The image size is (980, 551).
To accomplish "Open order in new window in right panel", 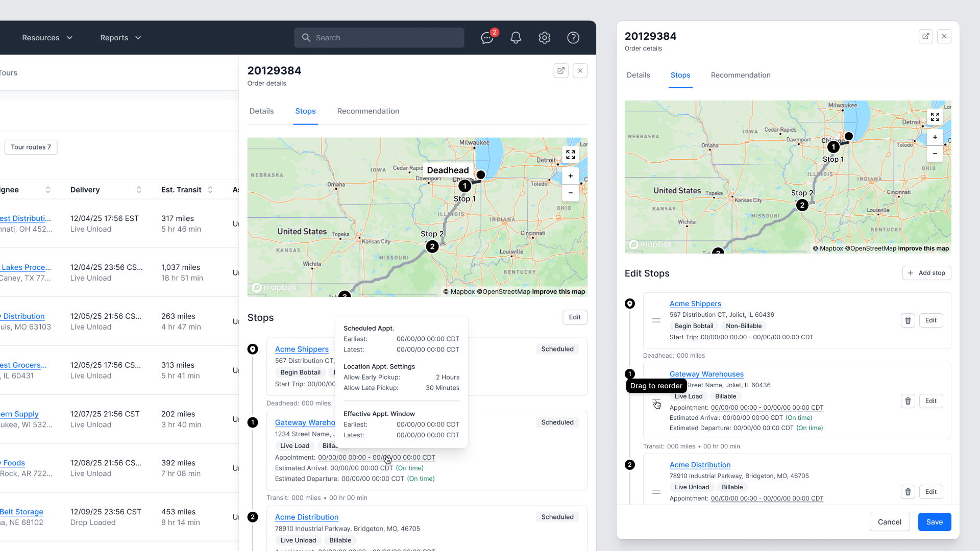I will [x=925, y=36].
